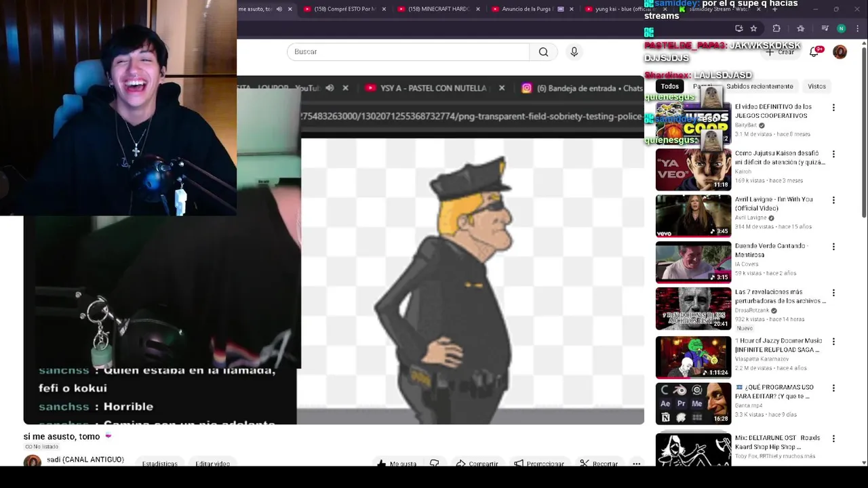Screen dimensions: 868x488
Task: Close the 'MINECRAFT HARDC' tab
Action: pos(478,9)
